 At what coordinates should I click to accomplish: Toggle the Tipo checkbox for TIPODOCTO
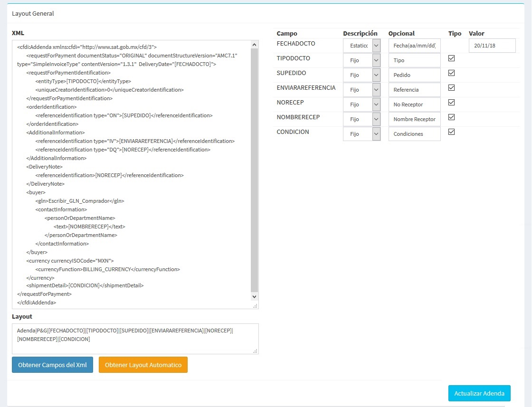[452, 58]
